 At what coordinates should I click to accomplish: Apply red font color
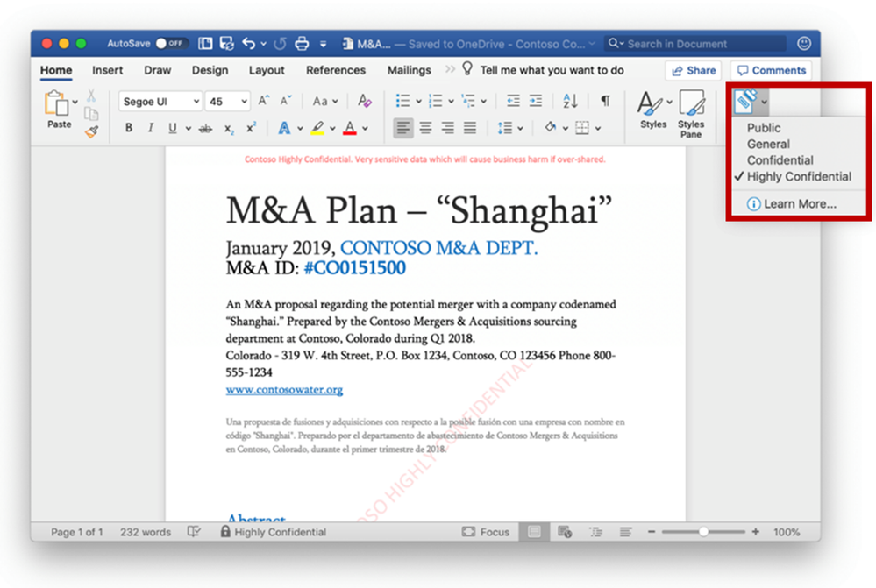pyautogui.click(x=350, y=129)
